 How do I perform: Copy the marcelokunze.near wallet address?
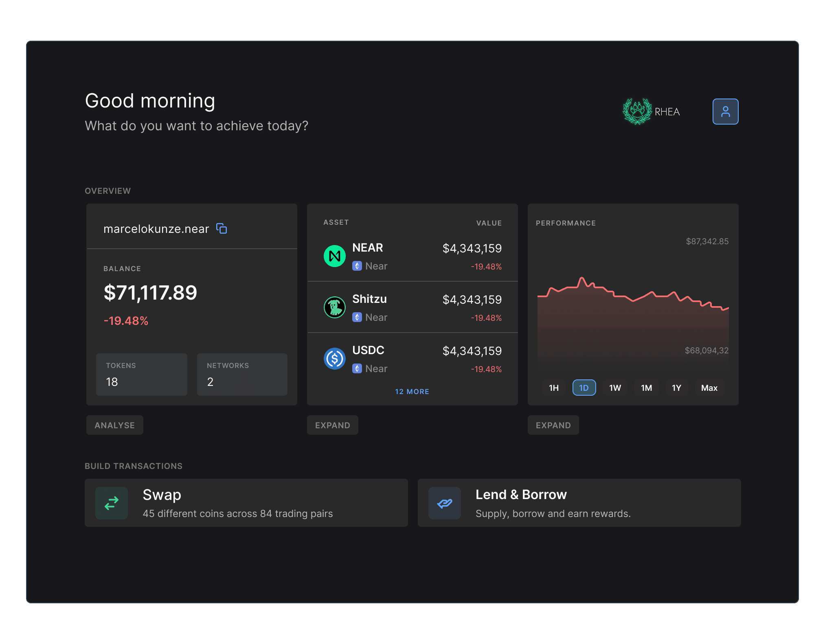point(222,228)
